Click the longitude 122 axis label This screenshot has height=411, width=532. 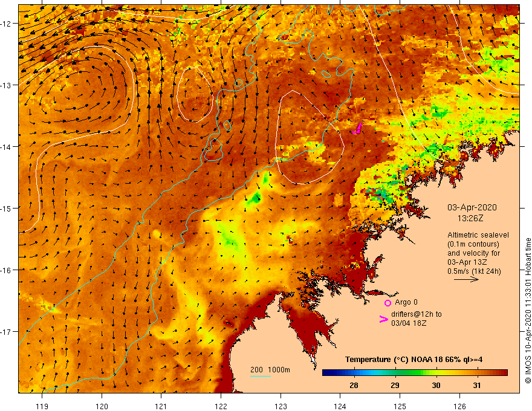[x=221, y=406]
